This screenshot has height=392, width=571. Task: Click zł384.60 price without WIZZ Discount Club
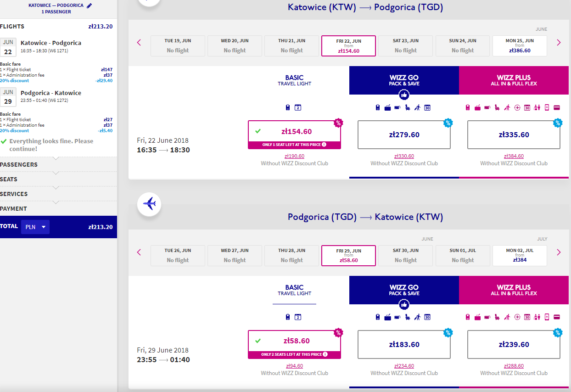pos(514,157)
